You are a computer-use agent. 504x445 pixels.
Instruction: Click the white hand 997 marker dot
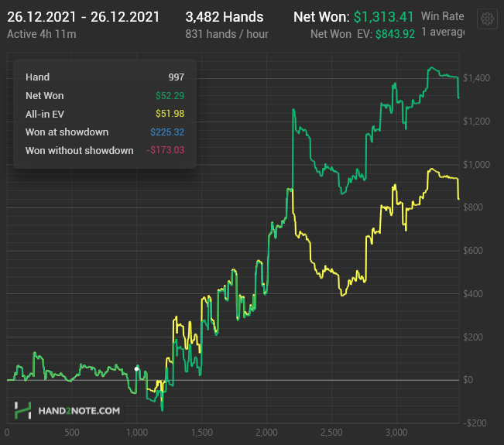click(136, 369)
